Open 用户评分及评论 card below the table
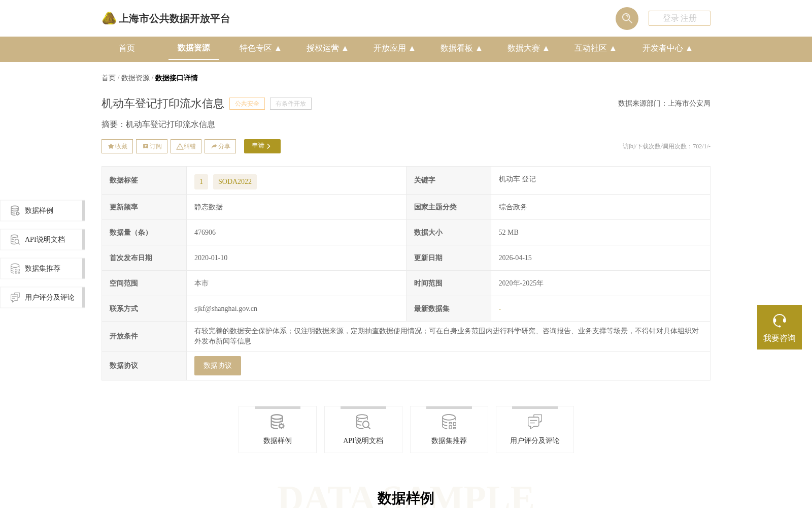The height and width of the screenshot is (508, 812). (x=535, y=430)
